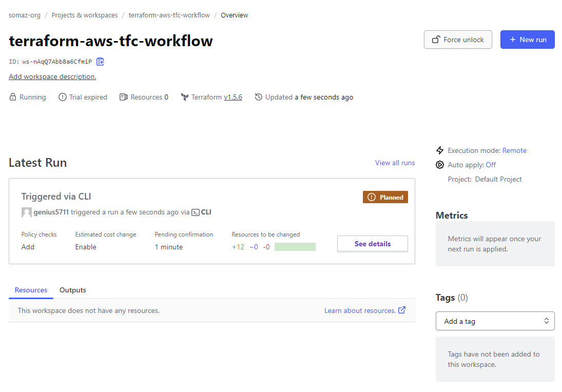Viewport: 562px width, 392px height.
Task: Click the Remote execution mode link
Action: pos(514,150)
